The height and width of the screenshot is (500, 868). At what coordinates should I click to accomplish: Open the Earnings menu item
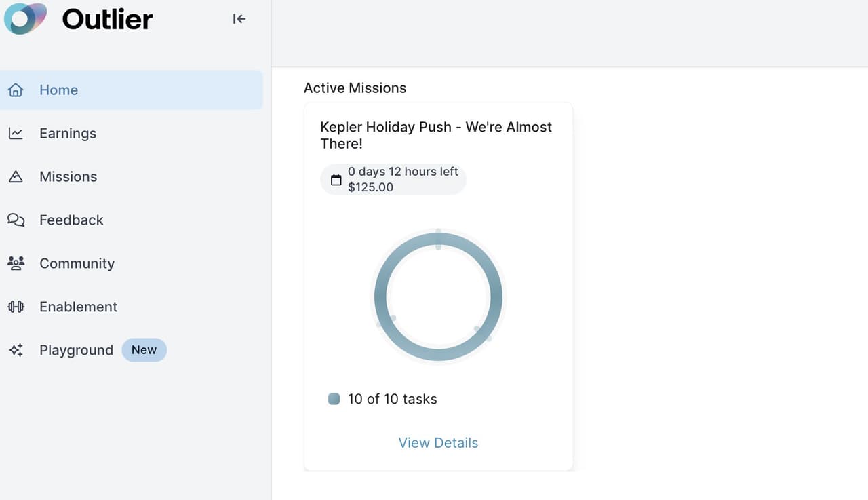coord(68,134)
